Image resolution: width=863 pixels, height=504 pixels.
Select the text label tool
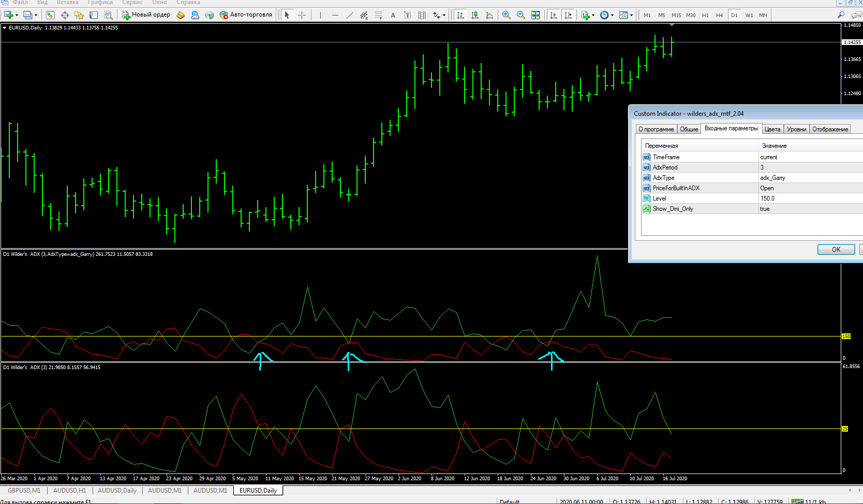pos(393,15)
